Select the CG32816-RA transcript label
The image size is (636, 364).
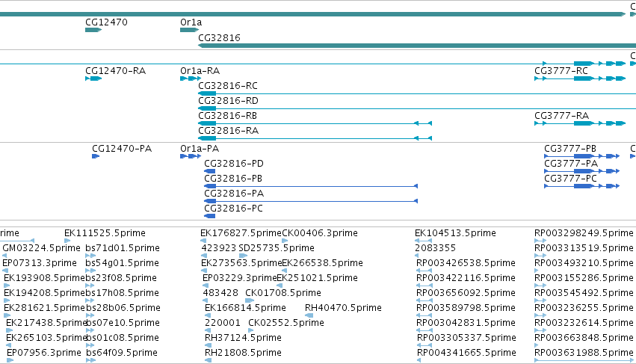click(x=229, y=131)
